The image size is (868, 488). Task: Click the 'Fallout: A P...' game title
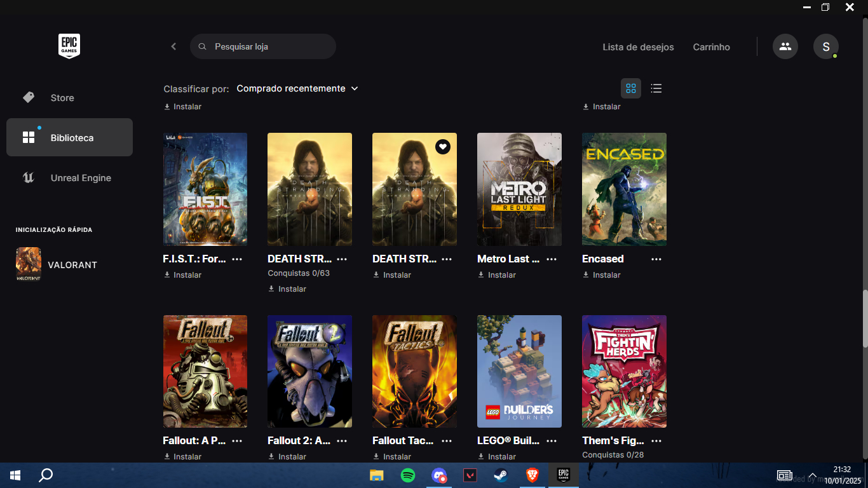(194, 440)
